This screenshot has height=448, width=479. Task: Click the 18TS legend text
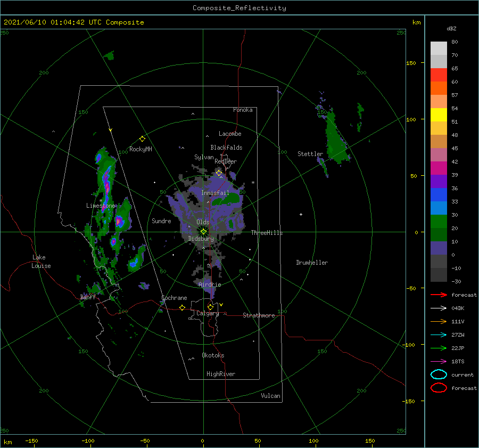(x=458, y=362)
